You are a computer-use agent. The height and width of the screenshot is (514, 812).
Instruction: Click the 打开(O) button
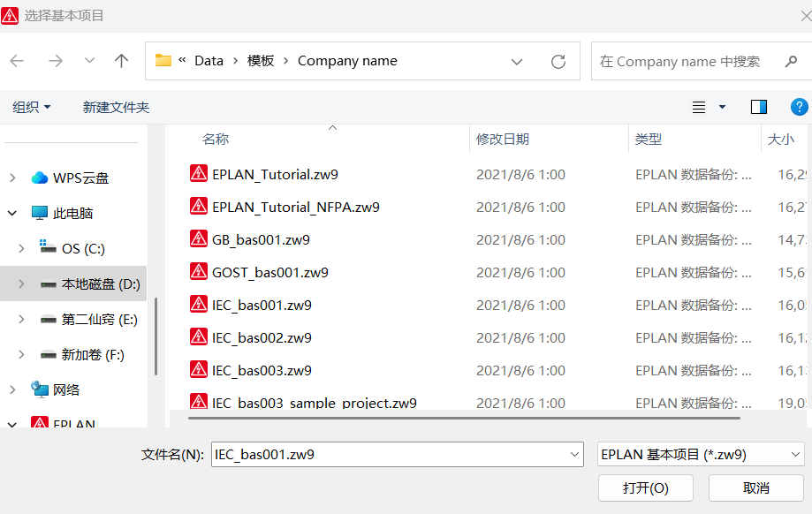[x=645, y=488]
